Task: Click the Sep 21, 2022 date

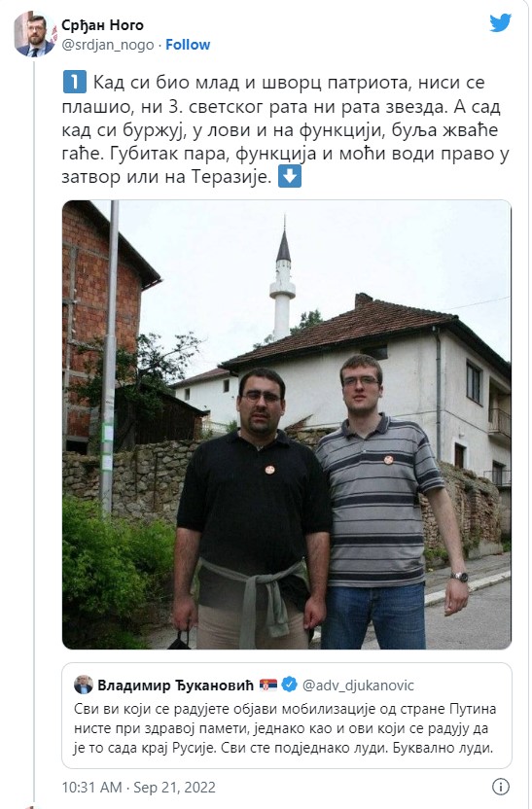Action: pos(174,788)
